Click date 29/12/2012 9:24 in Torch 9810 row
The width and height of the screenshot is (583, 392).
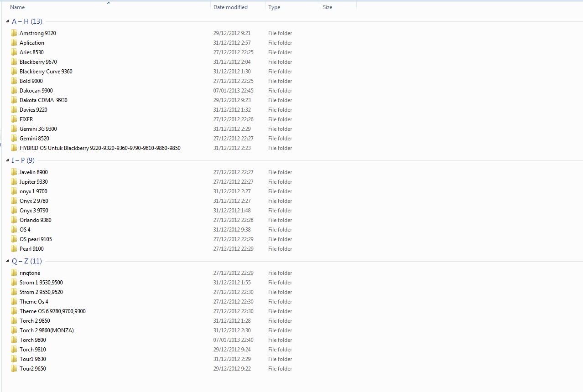[232, 350]
